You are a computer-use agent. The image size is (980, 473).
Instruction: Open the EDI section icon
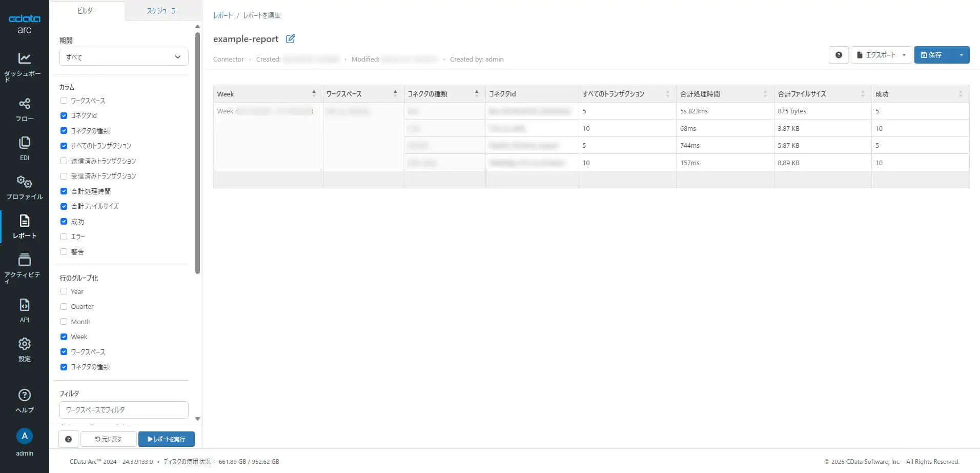pyautogui.click(x=24, y=143)
